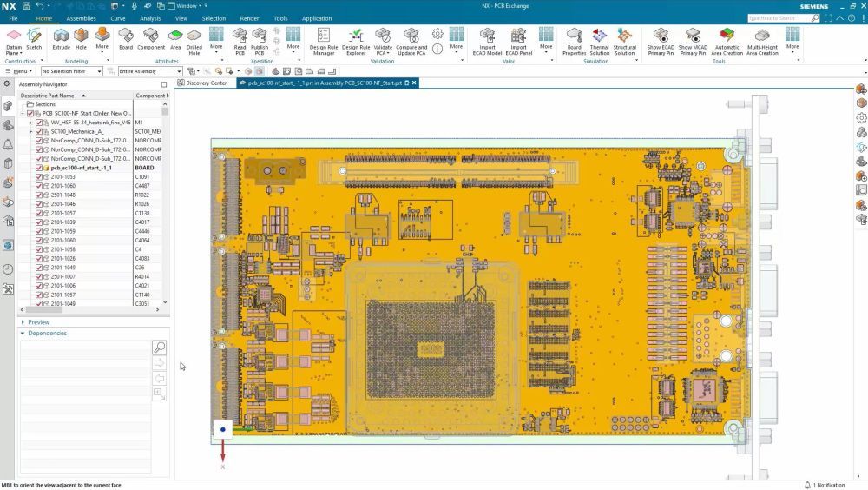This screenshot has height=490, width=868.
Task: Select the Datum Plane tool
Action: click(x=13, y=41)
